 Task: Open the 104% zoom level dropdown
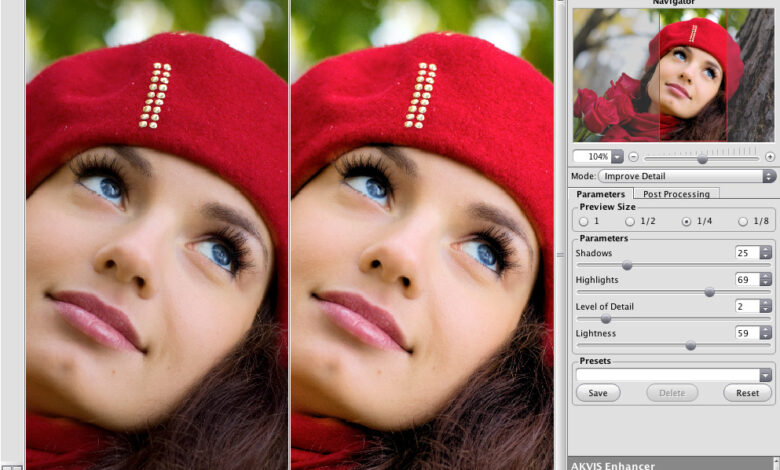617,157
